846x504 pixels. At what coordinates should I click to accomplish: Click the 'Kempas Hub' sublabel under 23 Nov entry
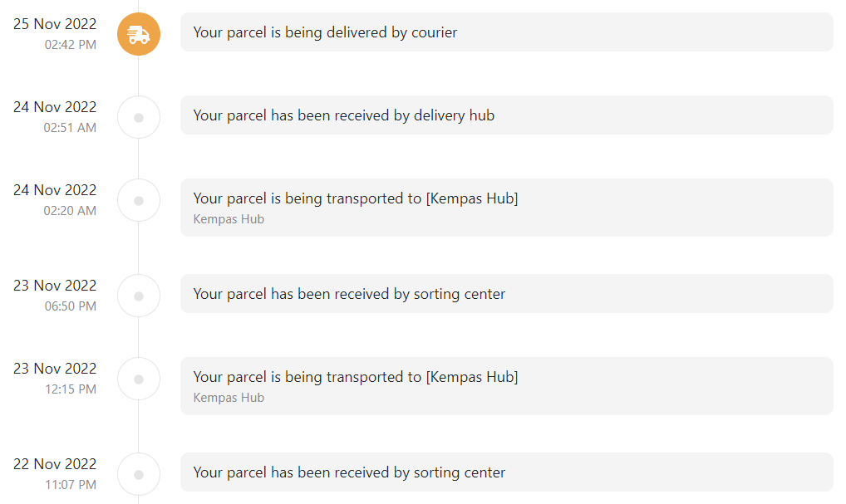229,397
